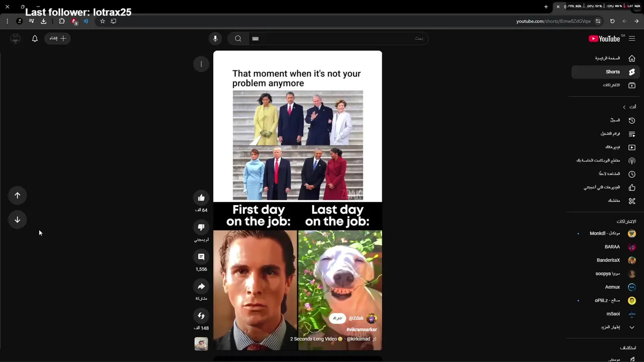Click the Zdak channel avatar on the short
This screenshot has height=362, width=644.
click(371, 318)
